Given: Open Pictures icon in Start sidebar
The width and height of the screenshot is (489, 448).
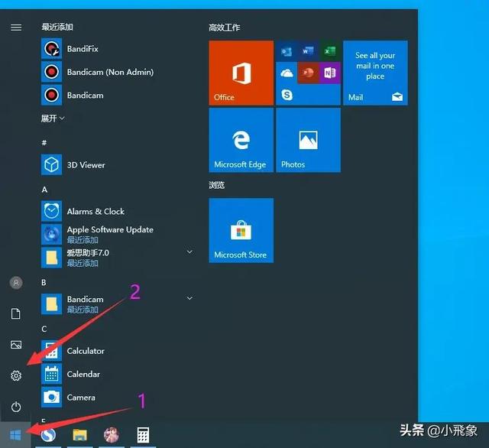Looking at the screenshot, I should click(x=16, y=345).
